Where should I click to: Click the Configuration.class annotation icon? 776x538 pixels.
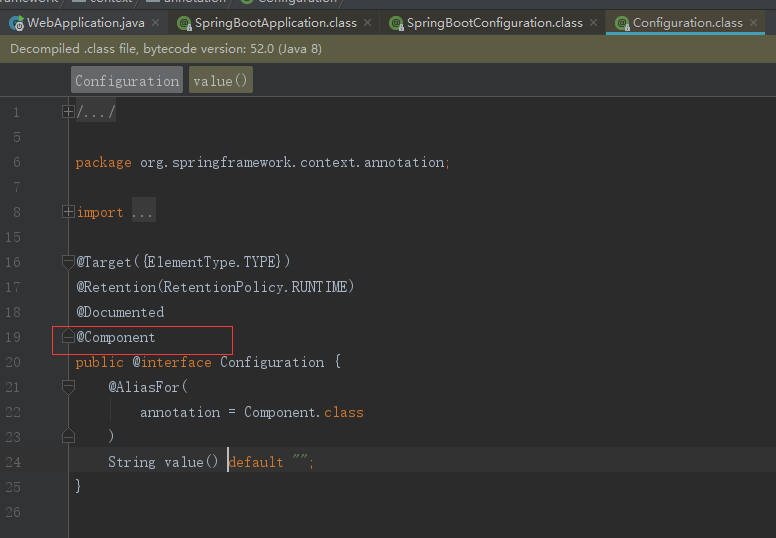(623, 23)
